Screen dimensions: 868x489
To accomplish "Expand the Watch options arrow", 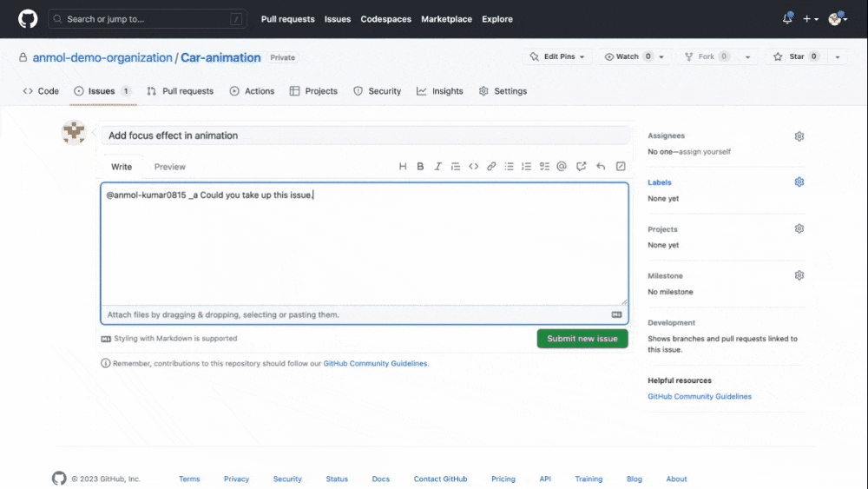I will tap(661, 57).
